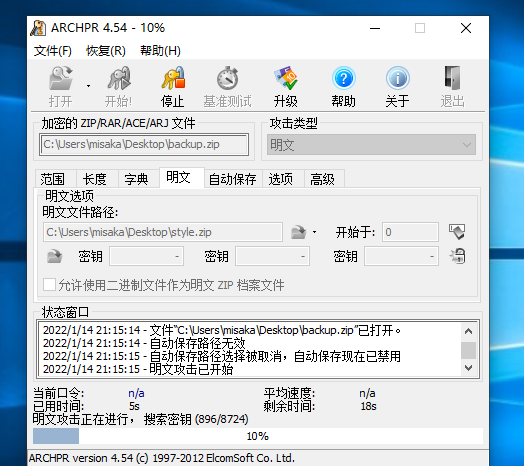Click log line 自动保存路径无效

144,343
